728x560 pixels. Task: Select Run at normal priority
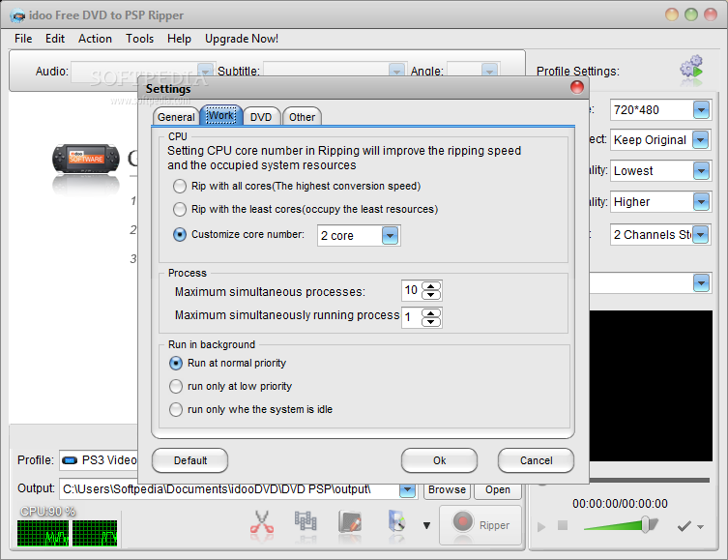coord(176,363)
